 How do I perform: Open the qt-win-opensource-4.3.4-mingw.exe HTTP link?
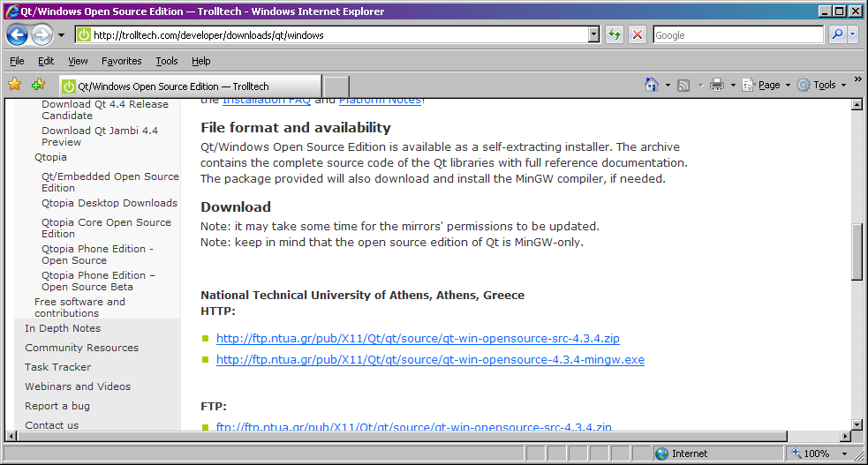(430, 359)
